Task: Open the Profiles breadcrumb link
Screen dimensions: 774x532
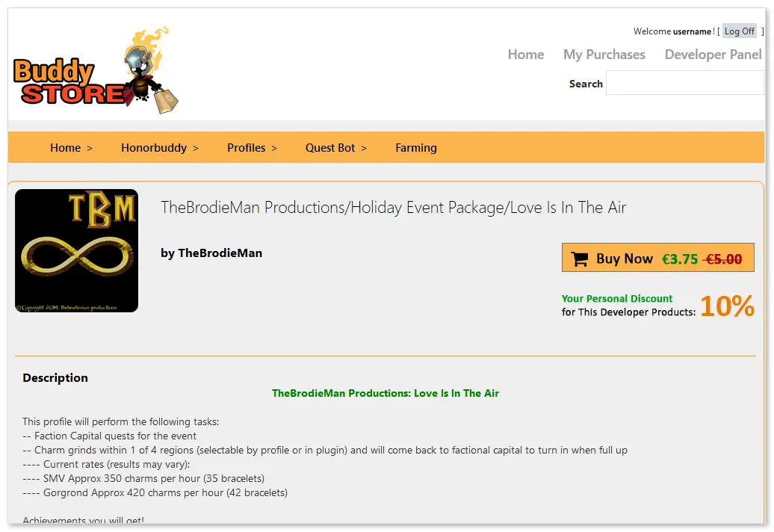Action: click(x=247, y=147)
